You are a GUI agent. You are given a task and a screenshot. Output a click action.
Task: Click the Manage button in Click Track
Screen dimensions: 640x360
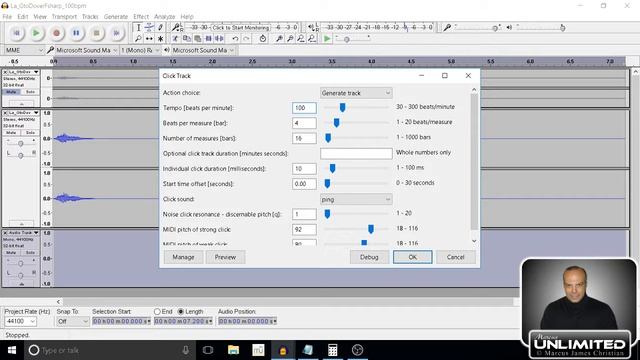pos(183,257)
